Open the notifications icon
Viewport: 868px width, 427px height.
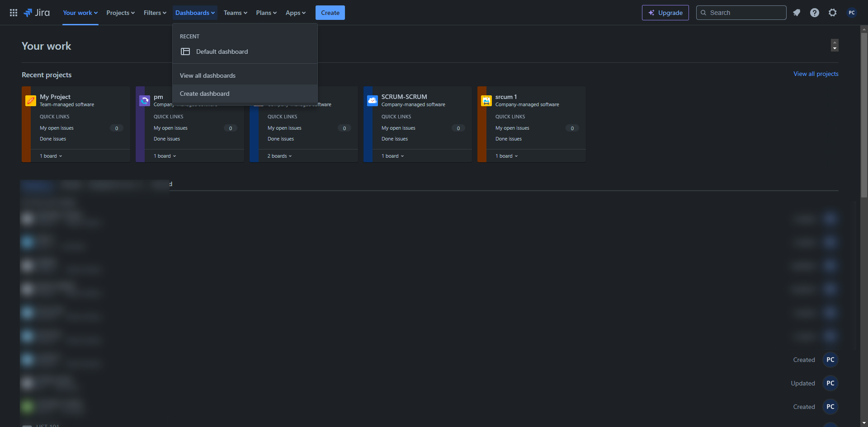tap(797, 13)
